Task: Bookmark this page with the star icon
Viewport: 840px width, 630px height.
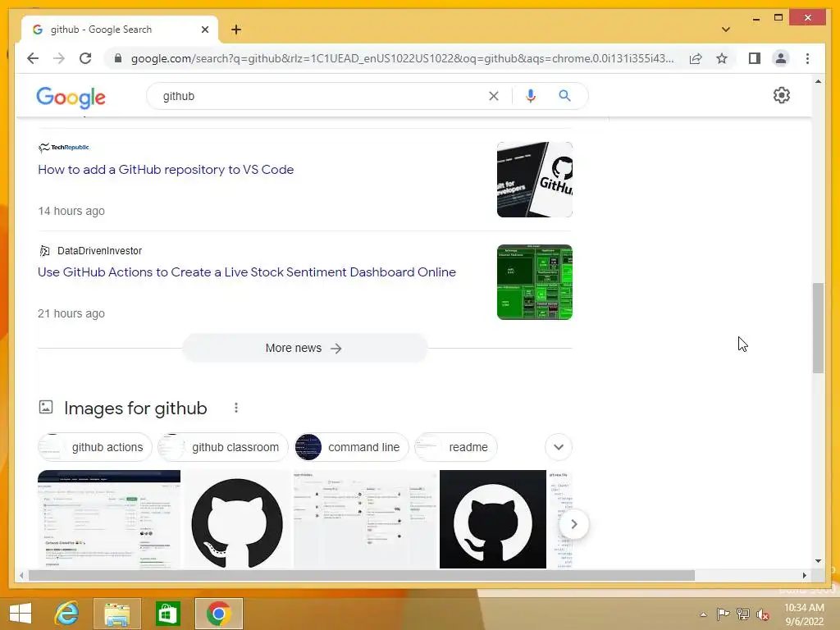Action: point(722,58)
